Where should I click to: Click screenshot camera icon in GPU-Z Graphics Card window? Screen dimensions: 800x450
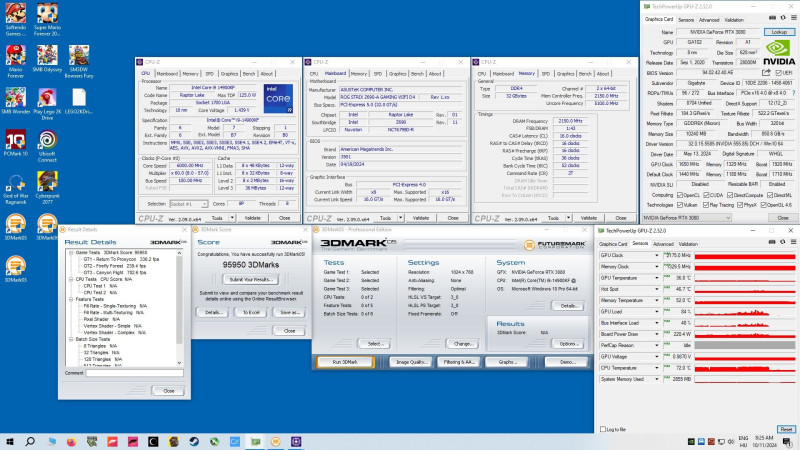772,18
